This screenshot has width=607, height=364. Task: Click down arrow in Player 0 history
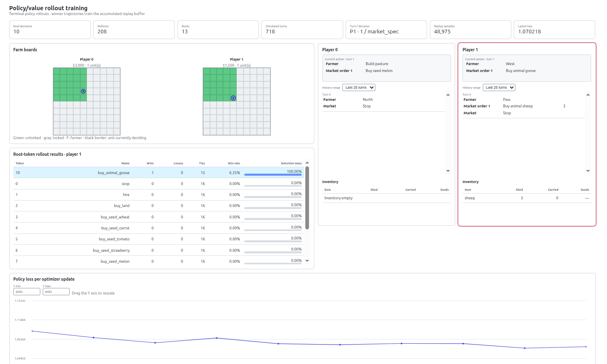coord(448,171)
